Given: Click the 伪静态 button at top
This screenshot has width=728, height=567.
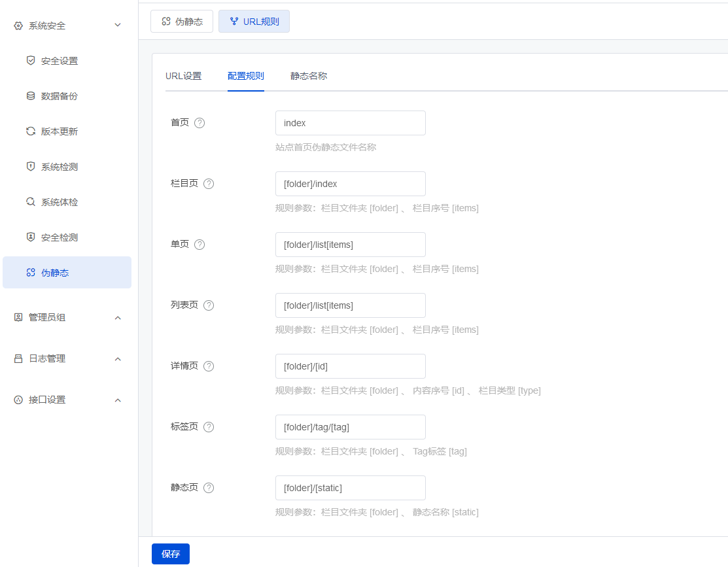Looking at the screenshot, I should [182, 22].
